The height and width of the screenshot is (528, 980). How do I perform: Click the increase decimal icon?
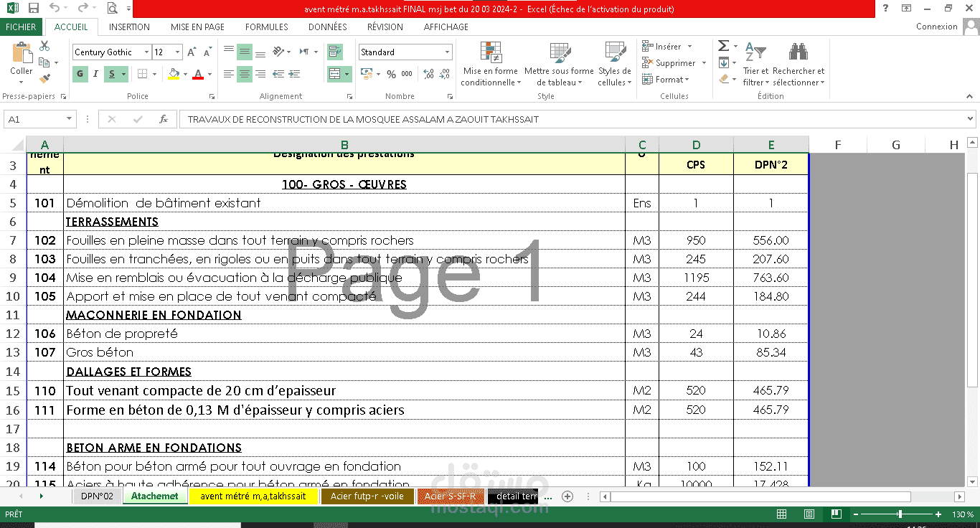point(428,74)
